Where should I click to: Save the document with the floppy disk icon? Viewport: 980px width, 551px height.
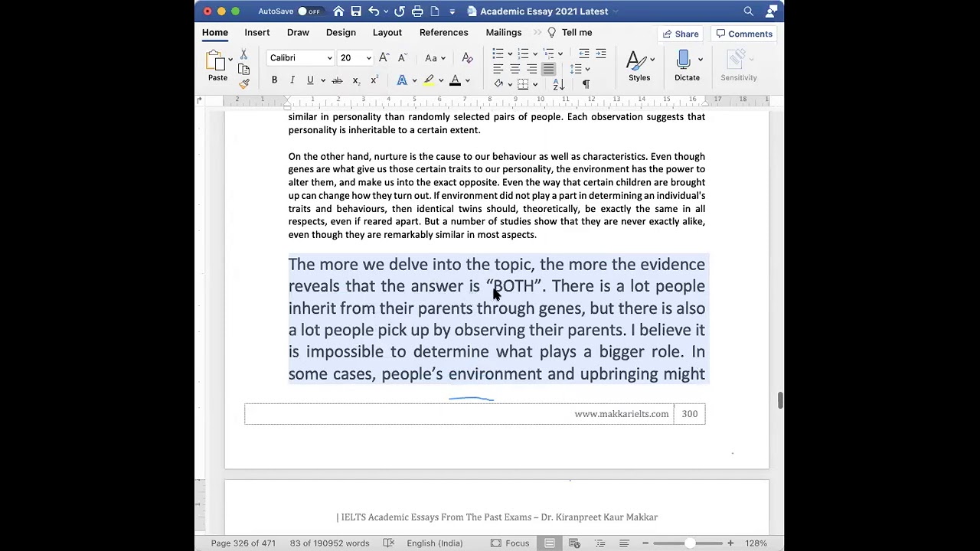click(x=356, y=11)
